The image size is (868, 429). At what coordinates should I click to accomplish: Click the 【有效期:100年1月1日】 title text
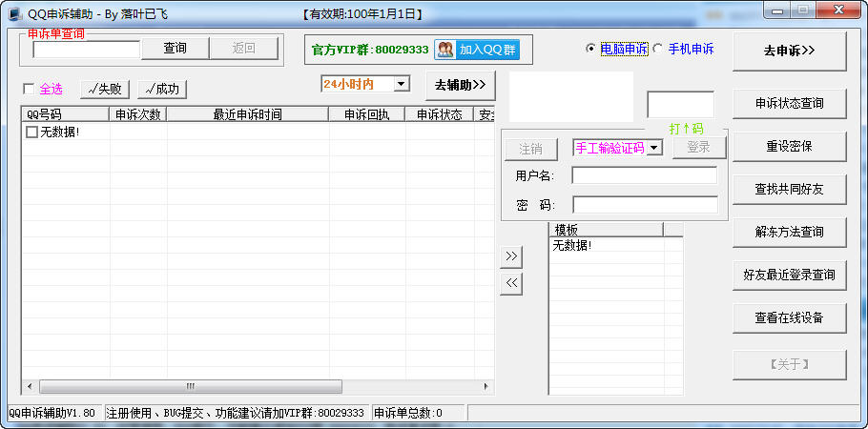(x=362, y=14)
